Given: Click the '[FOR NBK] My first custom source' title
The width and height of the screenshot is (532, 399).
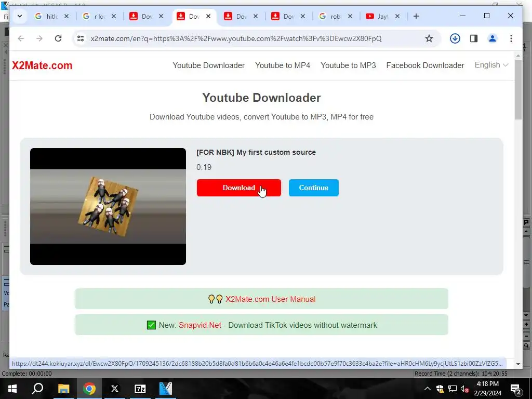Looking at the screenshot, I should [256, 152].
